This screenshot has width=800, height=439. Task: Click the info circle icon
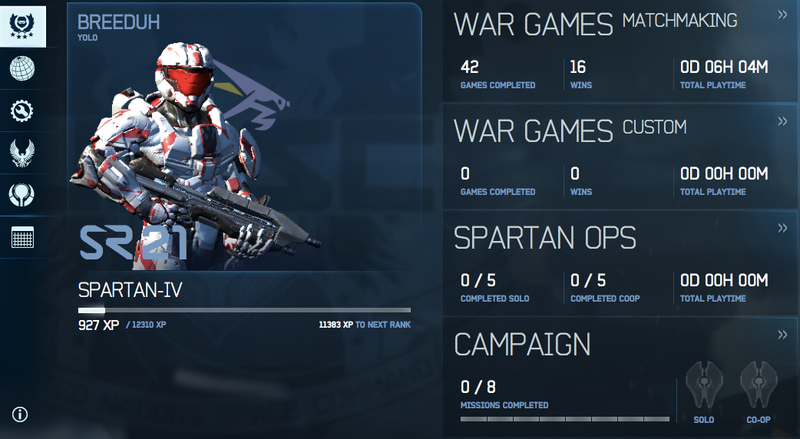[20, 414]
